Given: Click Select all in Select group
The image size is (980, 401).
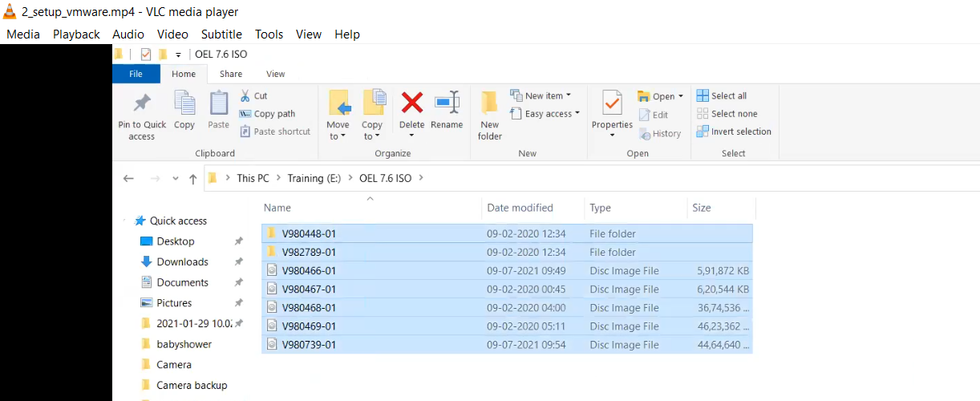Looking at the screenshot, I should (x=721, y=95).
